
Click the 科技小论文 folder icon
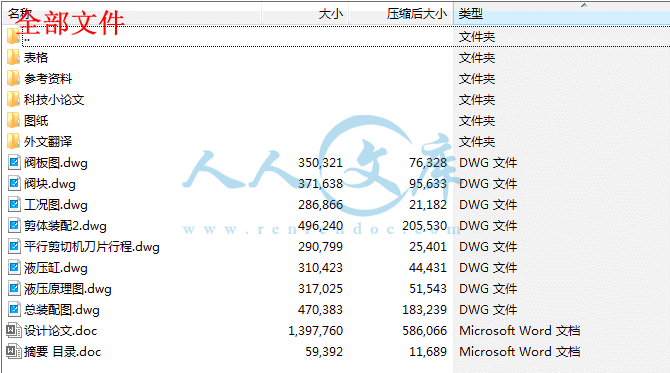coord(13,100)
